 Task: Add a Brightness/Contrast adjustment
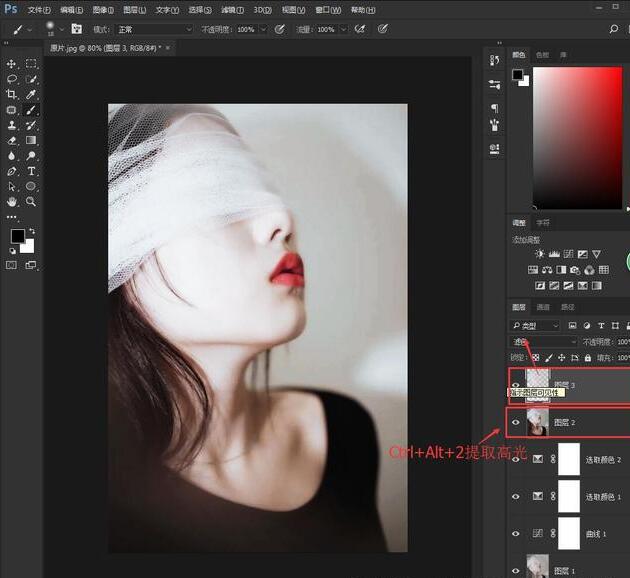(540, 254)
